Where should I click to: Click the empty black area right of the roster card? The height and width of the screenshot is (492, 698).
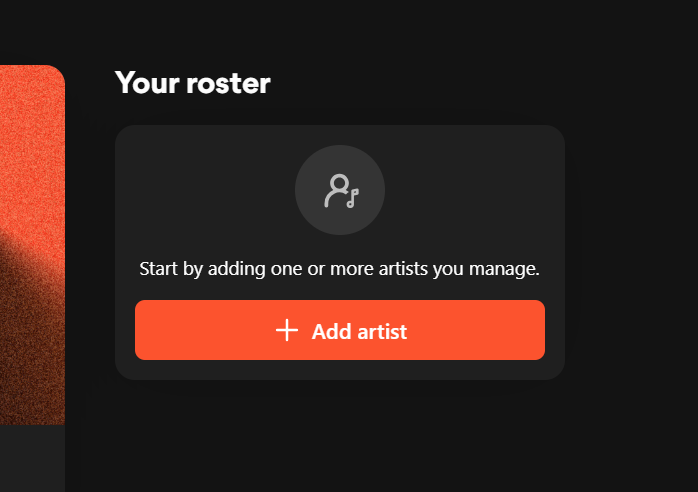click(x=630, y=250)
